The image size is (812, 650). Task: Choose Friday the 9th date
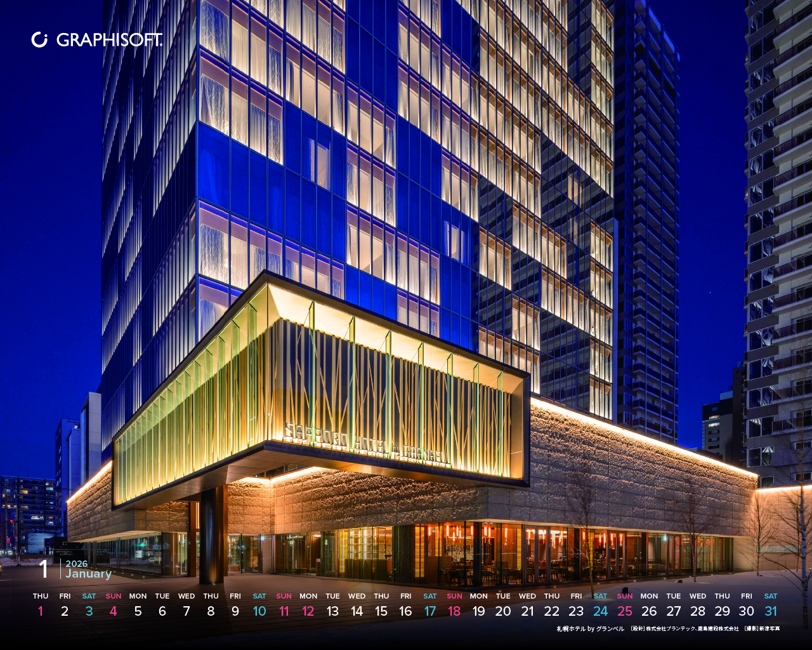coord(235,611)
